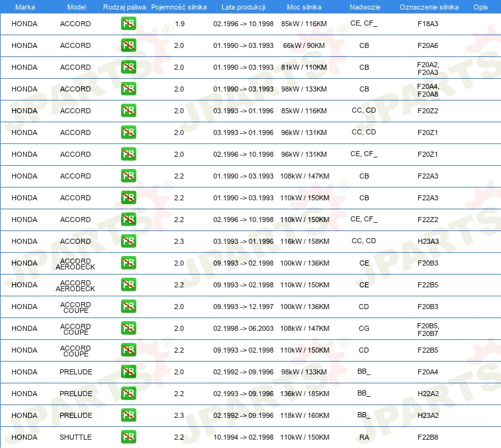Image resolution: width=501 pixels, height=448 pixels.
Task: Click the fuel icon in the F20A6 row
Action: 128,45
